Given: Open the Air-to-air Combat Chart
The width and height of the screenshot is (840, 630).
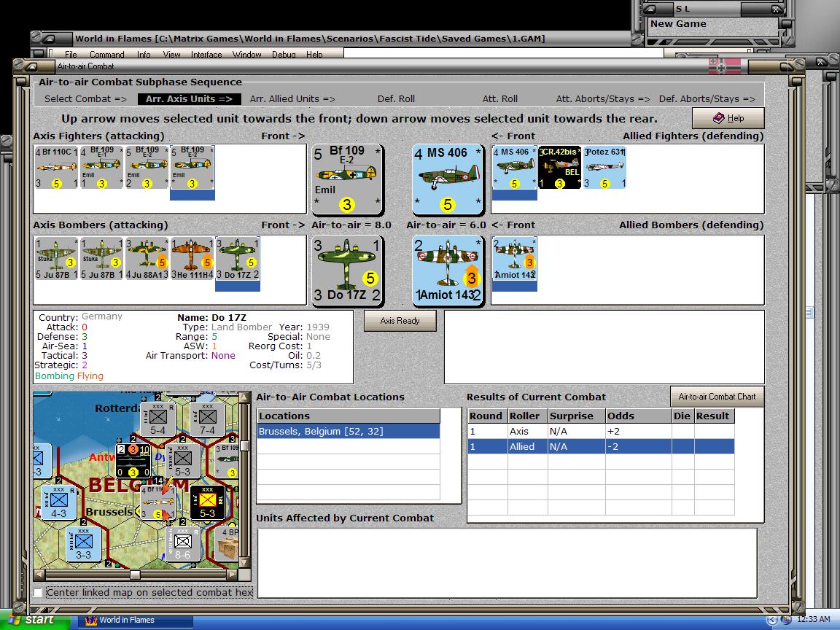Looking at the screenshot, I should click(717, 397).
